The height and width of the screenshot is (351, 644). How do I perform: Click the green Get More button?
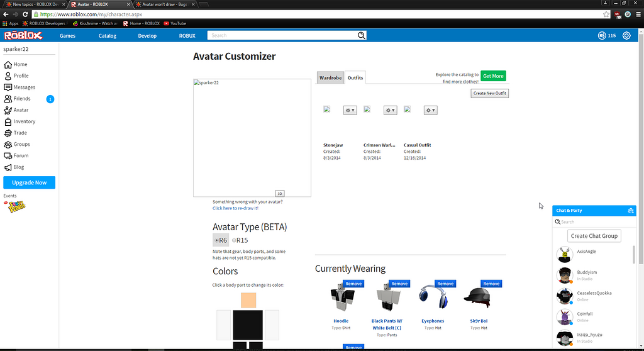tap(493, 76)
